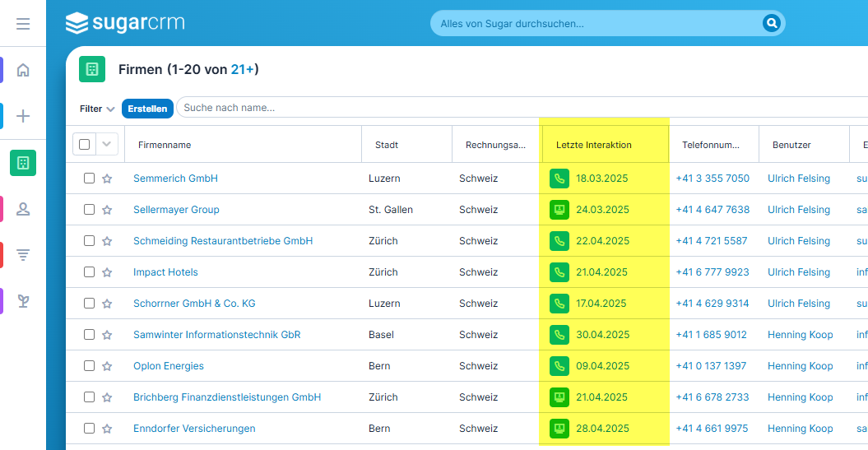Click the phone call icon for 22.04.2025

559,241
